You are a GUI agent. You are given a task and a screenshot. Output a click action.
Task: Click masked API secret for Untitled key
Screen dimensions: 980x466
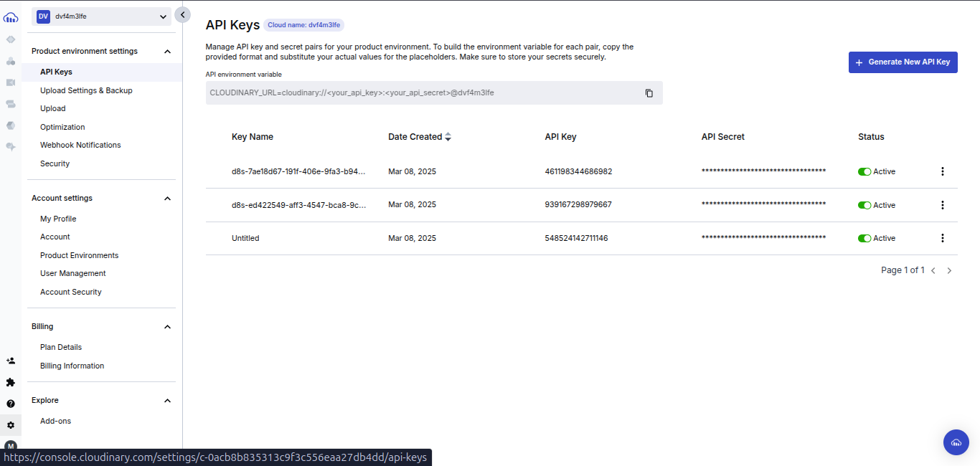763,237
